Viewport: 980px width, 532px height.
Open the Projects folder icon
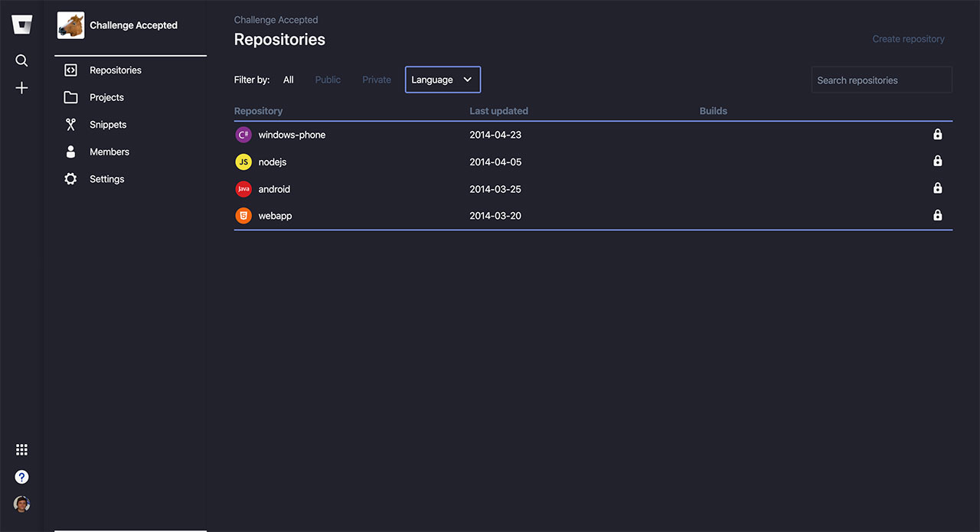coord(70,97)
